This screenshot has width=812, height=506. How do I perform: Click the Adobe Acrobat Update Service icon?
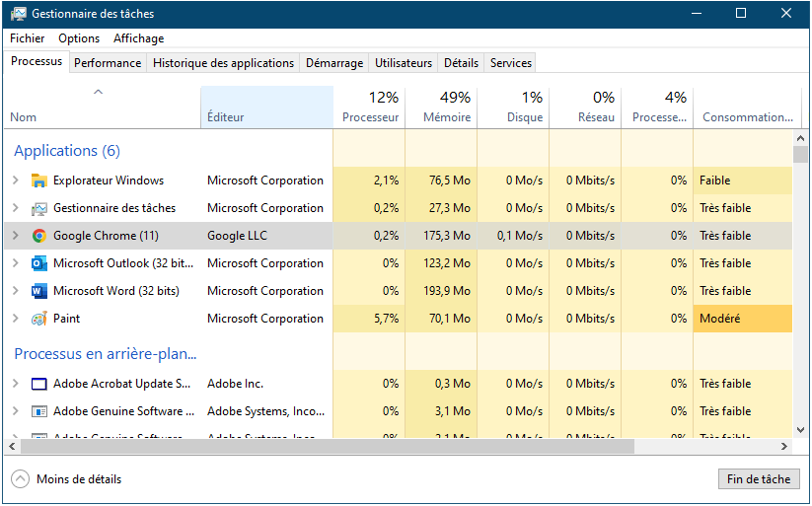(x=38, y=384)
